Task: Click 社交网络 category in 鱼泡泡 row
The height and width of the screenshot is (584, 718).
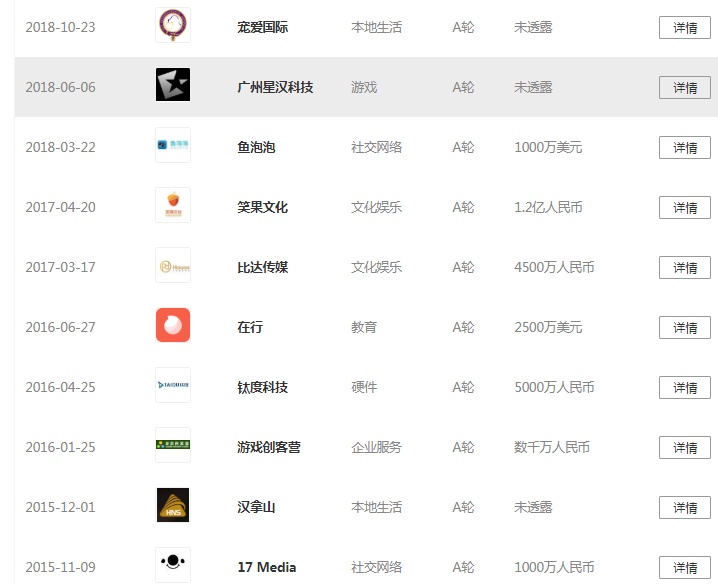Action: click(376, 147)
